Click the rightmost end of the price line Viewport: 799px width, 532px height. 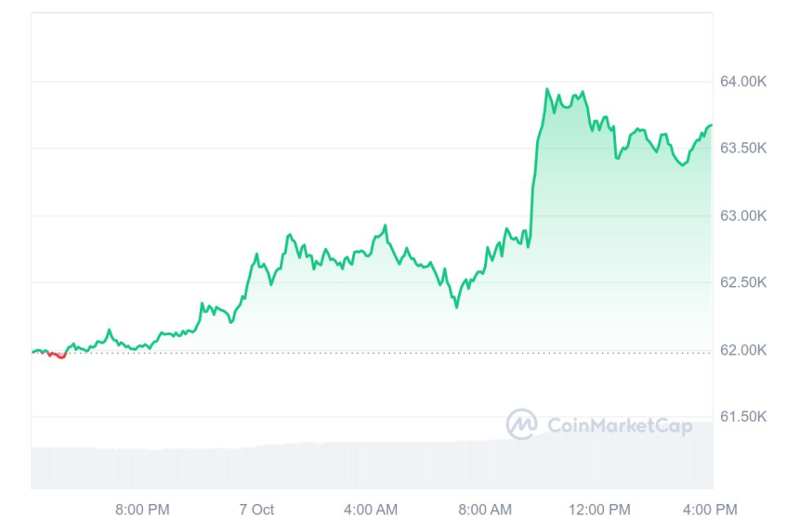[x=711, y=125]
